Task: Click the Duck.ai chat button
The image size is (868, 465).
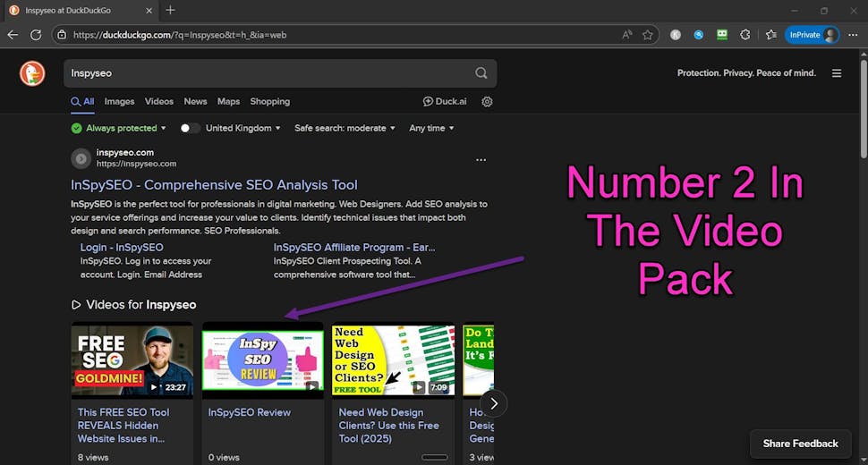Action: pyautogui.click(x=445, y=102)
